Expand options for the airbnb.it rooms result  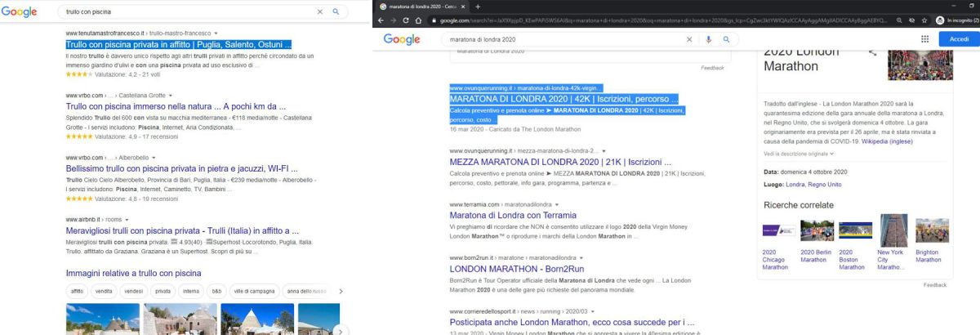(127, 220)
